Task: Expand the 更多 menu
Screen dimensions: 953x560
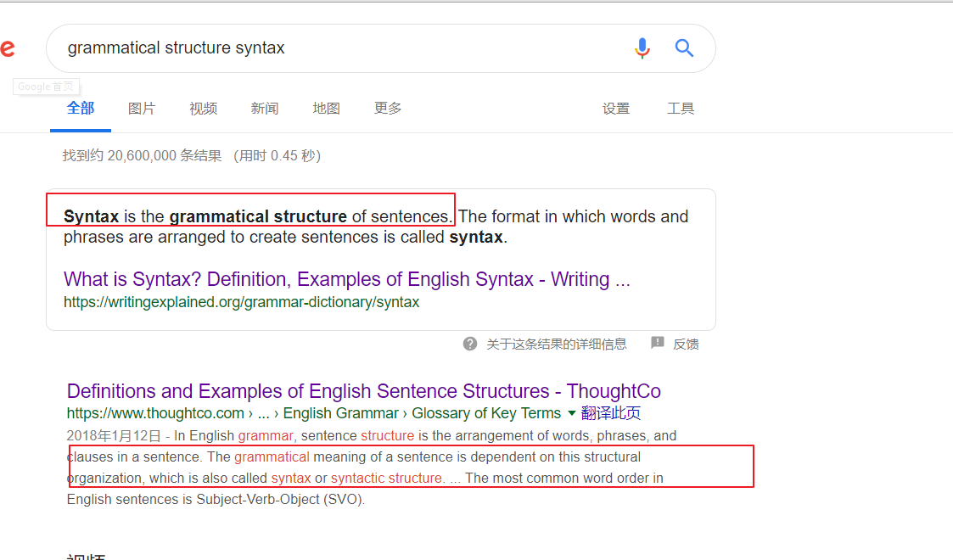Action: click(x=387, y=108)
